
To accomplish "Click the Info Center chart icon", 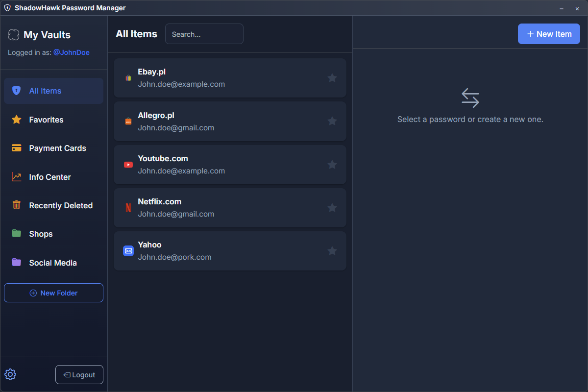I will click(16, 177).
